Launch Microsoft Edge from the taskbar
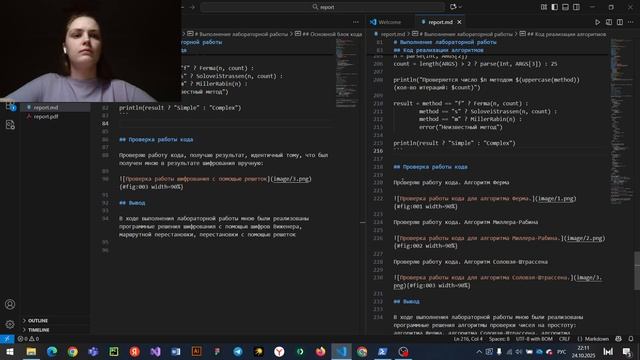 (x=52, y=351)
